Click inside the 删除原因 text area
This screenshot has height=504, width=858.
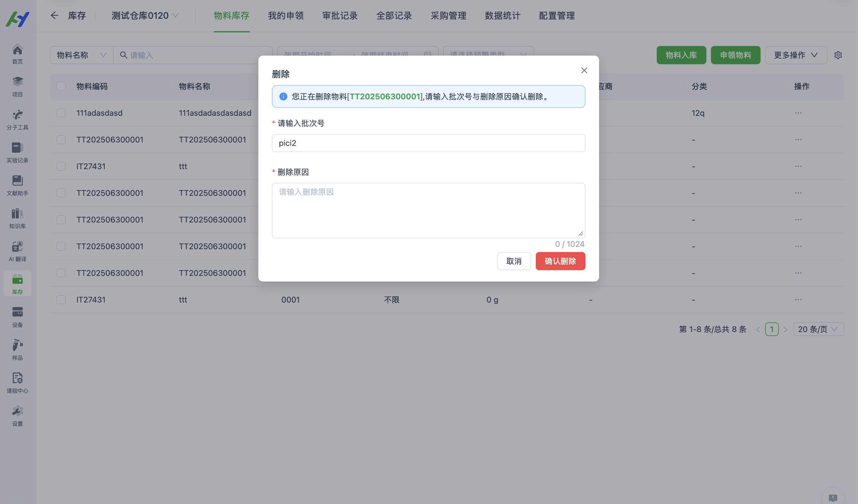point(428,210)
